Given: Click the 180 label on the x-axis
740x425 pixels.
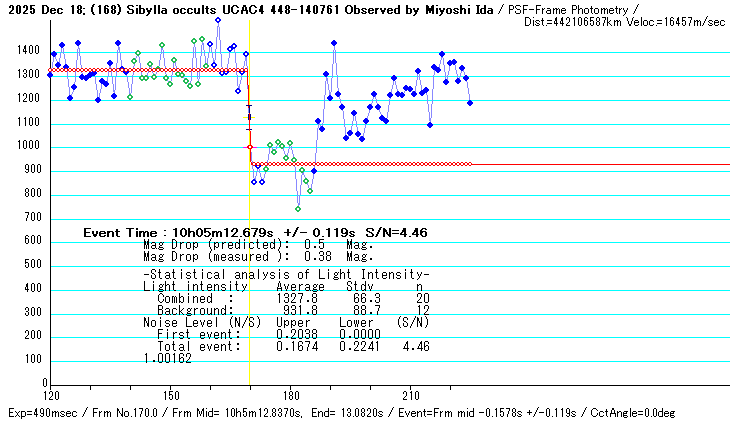Looking at the screenshot, I should coord(290,394).
